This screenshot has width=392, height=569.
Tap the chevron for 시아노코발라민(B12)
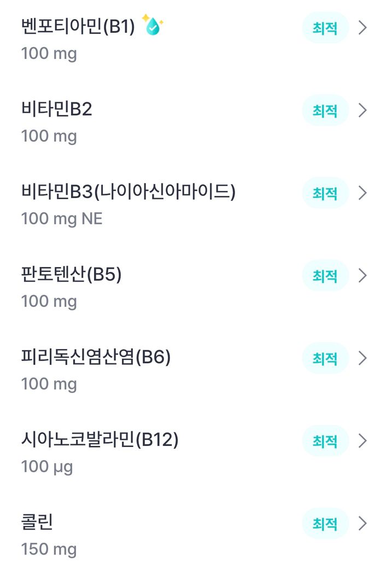coord(362,441)
